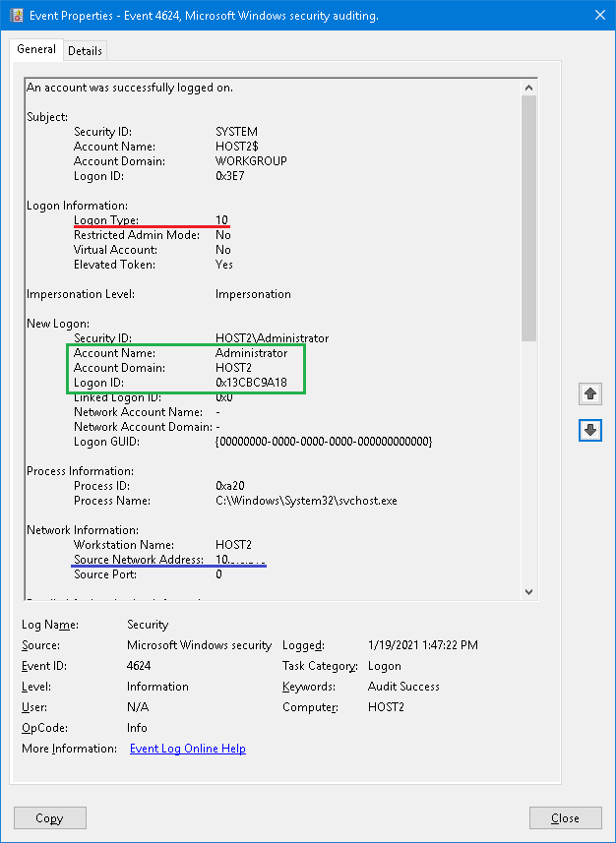616x843 pixels.
Task: Click the description scrollbar's down arrow
Action: [x=529, y=591]
